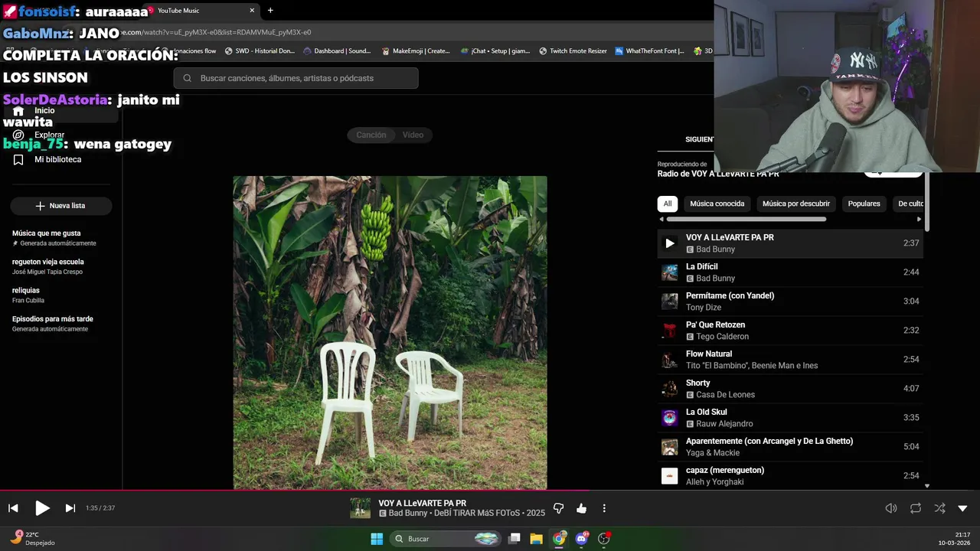980x551 pixels.
Task: Open Mi biblioteca in the sidebar
Action: pyautogui.click(x=57, y=159)
